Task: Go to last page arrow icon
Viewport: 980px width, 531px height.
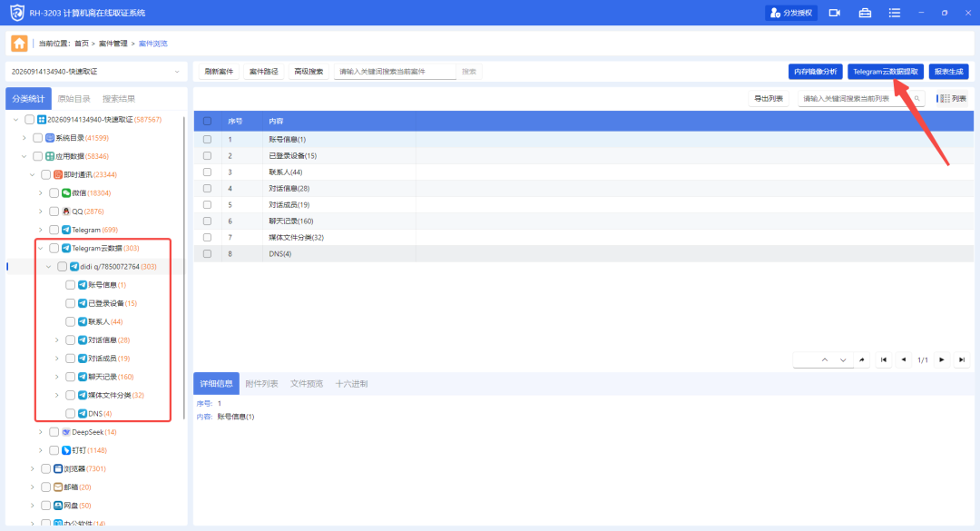Action: click(962, 359)
